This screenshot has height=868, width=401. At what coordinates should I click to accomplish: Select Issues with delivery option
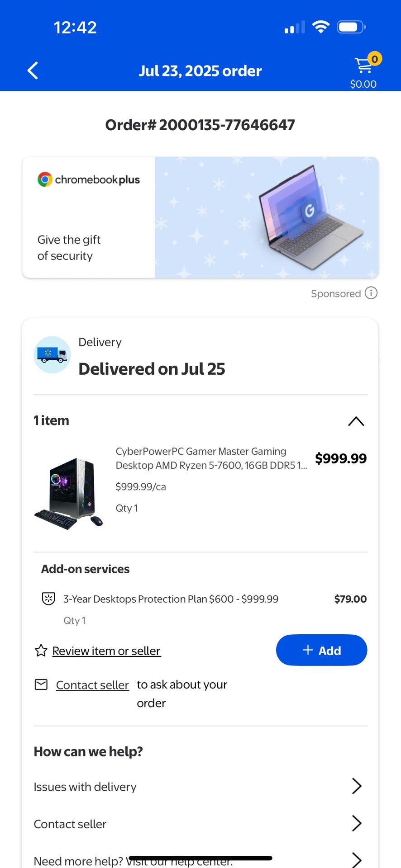click(x=85, y=787)
